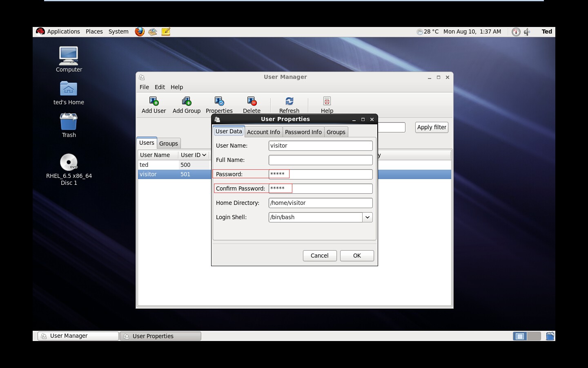This screenshot has width=588, height=368.
Task: Launch Firefox from the top panel
Action: [140, 31]
